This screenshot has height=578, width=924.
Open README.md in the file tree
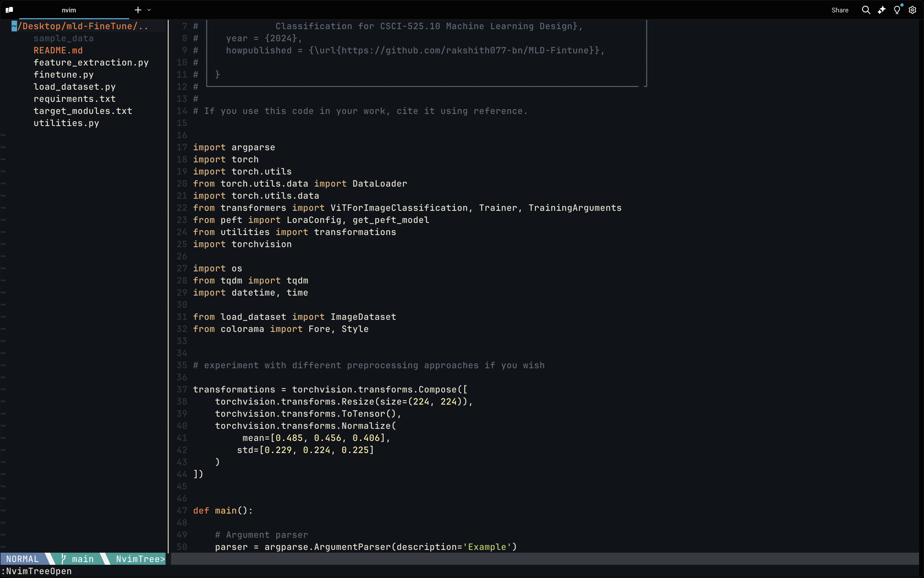point(58,50)
